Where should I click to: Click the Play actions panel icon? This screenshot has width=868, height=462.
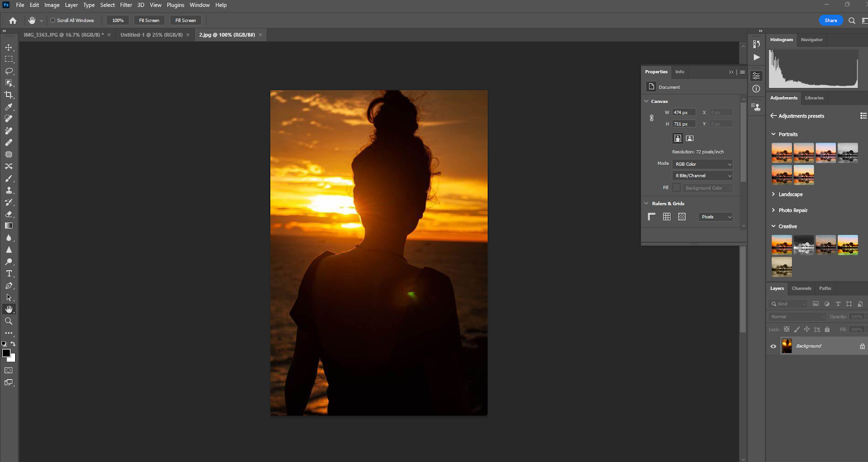point(757,57)
